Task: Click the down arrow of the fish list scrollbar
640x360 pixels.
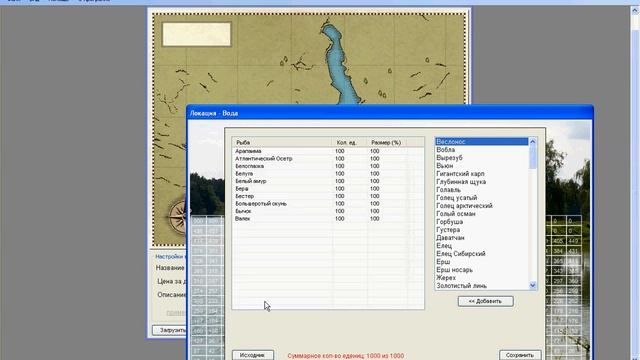Action: click(x=532, y=286)
